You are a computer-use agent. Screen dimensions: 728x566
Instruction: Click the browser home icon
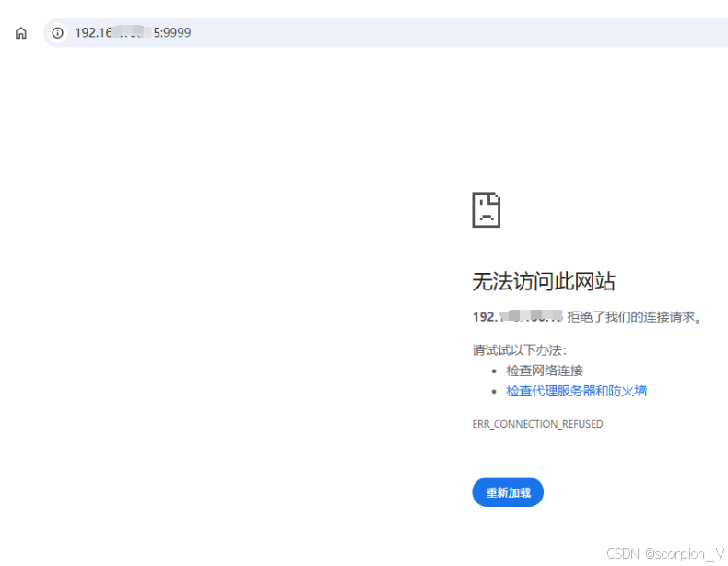tap(21, 33)
